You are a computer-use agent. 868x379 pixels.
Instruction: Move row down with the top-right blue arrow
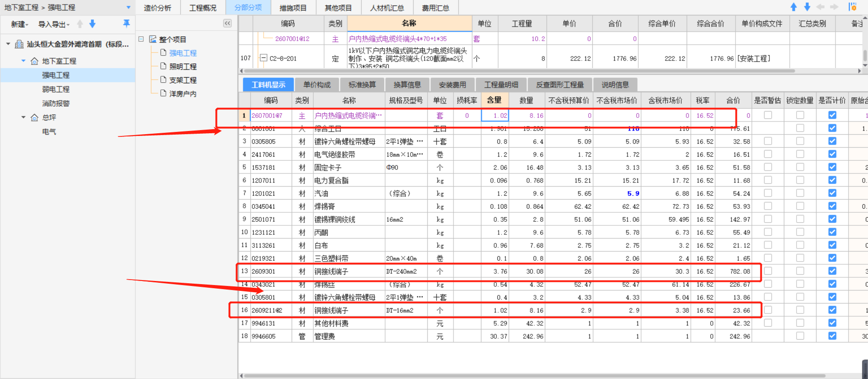pos(807,7)
